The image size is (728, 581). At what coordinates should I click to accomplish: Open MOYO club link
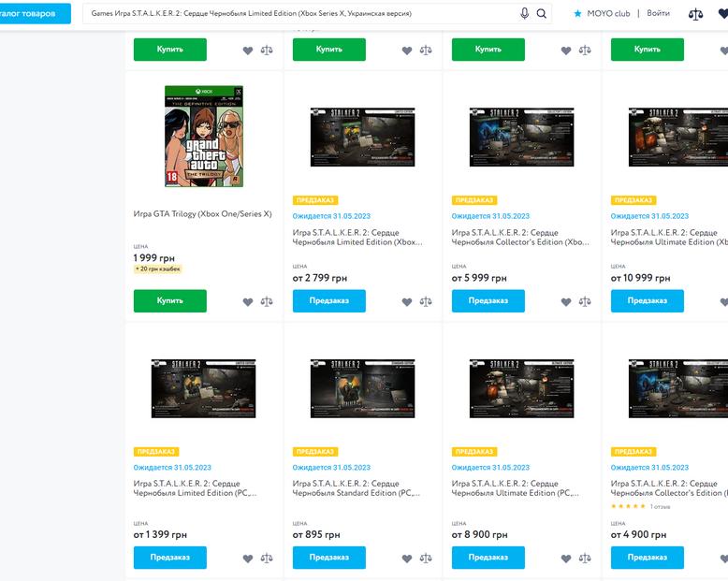pyautogui.click(x=608, y=13)
